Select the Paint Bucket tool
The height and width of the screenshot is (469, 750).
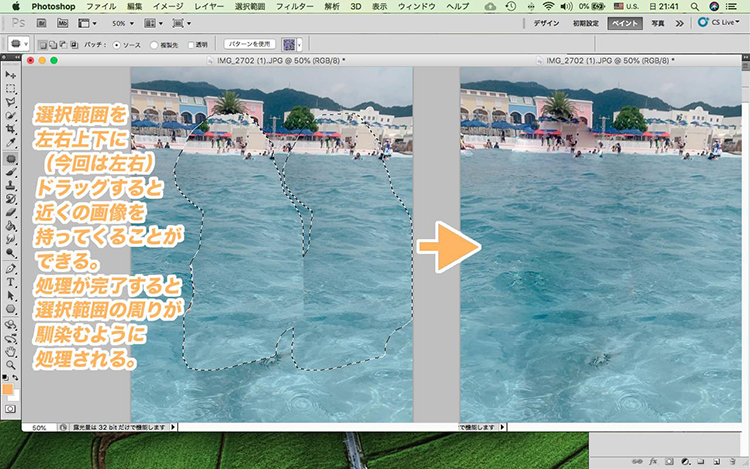pyautogui.click(x=11, y=226)
